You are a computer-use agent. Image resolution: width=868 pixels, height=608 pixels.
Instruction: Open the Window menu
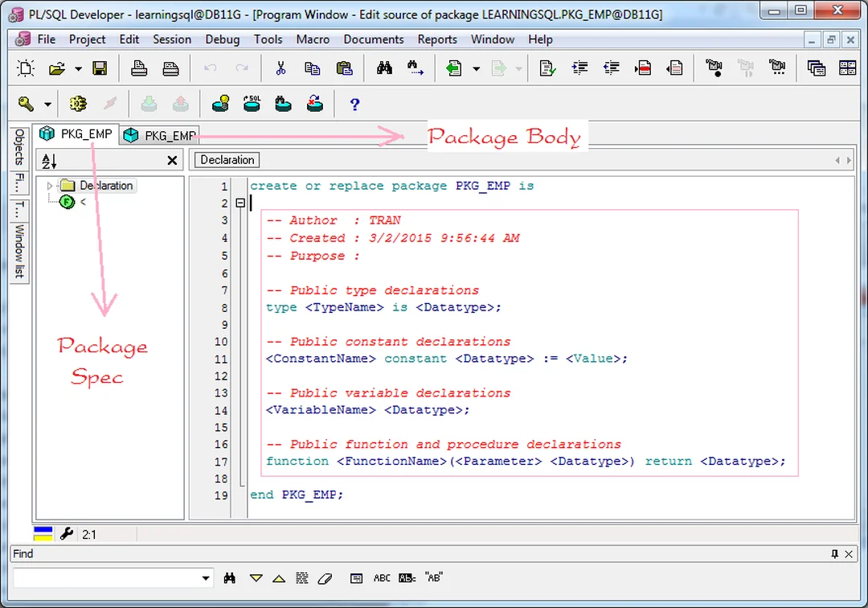pos(493,39)
